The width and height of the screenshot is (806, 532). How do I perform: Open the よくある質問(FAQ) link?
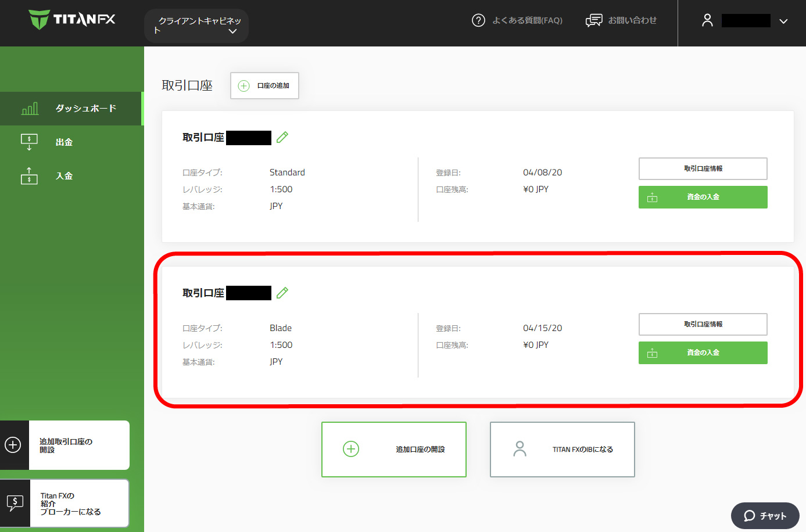527,20
